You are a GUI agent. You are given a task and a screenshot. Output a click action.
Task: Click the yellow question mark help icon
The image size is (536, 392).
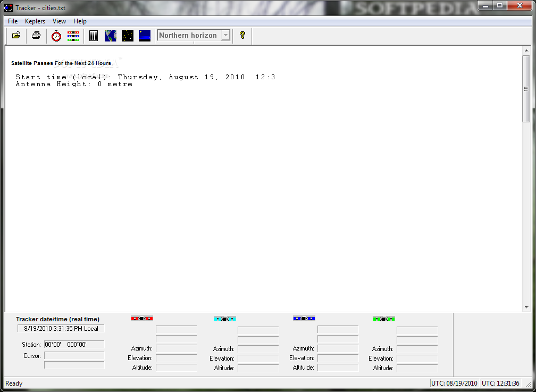242,35
